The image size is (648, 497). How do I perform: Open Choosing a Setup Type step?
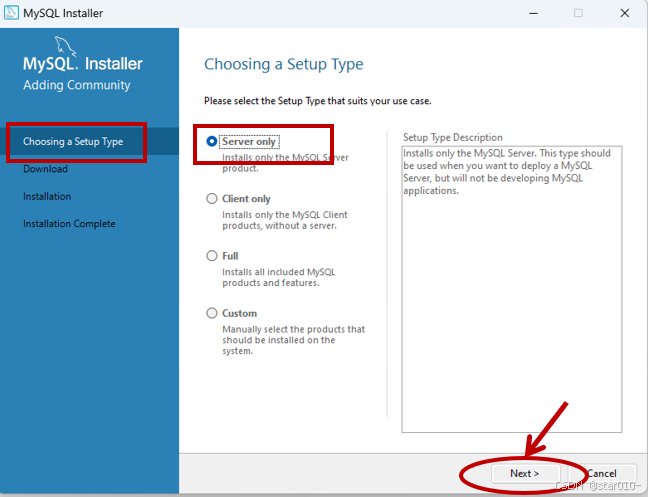[x=89, y=141]
